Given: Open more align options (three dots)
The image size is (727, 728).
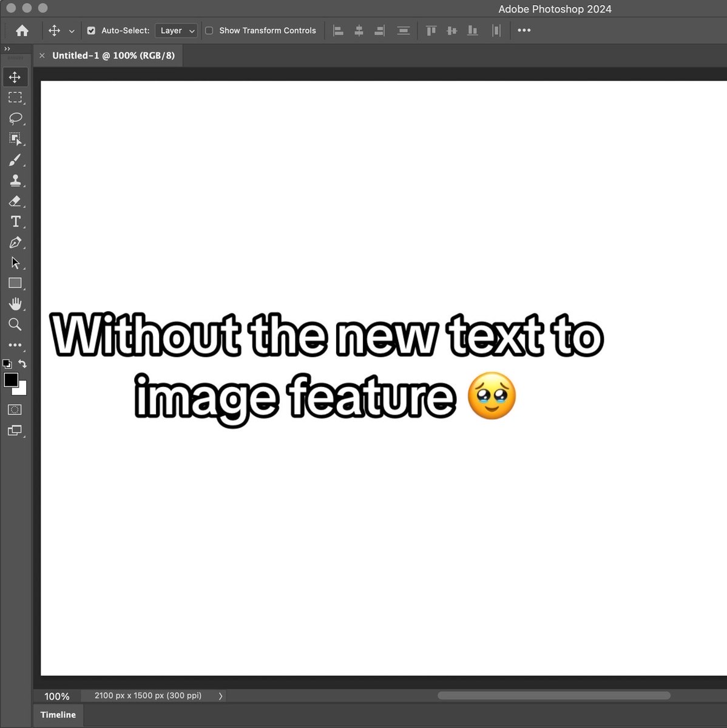Looking at the screenshot, I should tap(524, 30).
